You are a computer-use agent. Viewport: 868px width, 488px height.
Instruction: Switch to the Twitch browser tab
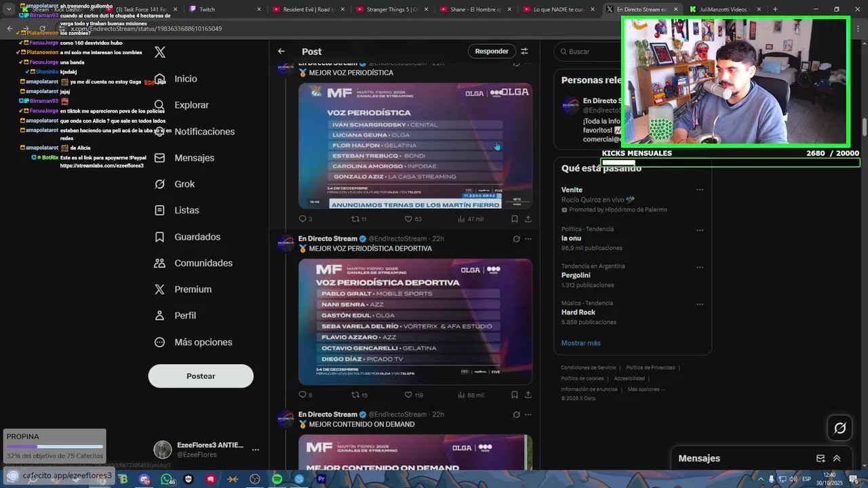coord(224,9)
